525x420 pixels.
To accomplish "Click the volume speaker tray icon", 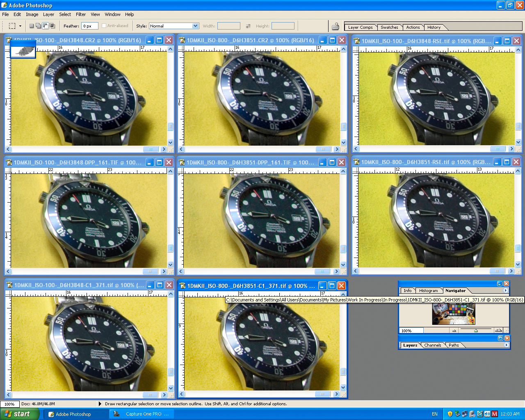I will click(x=487, y=414).
